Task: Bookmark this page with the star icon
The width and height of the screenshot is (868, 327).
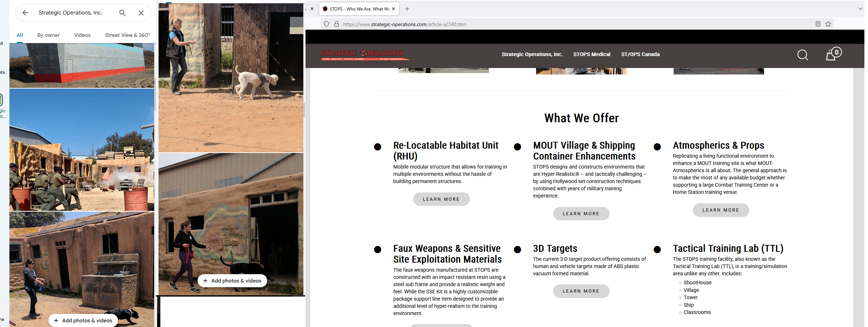Action: click(x=828, y=24)
